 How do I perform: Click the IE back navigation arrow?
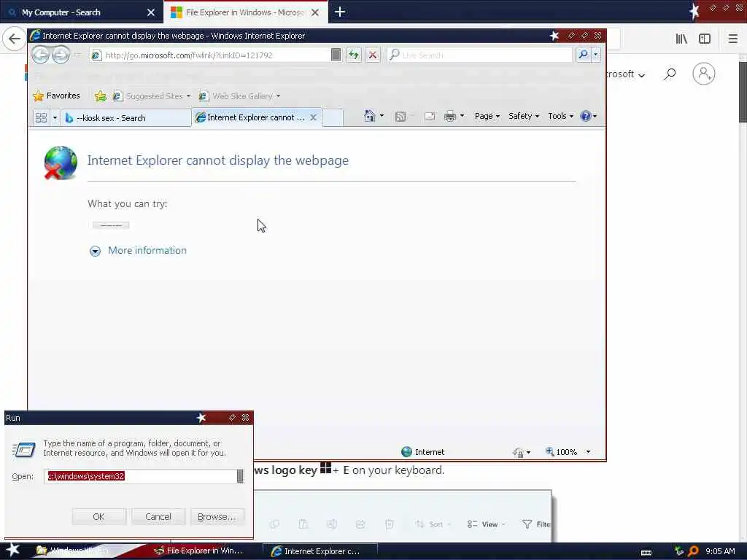click(41, 55)
